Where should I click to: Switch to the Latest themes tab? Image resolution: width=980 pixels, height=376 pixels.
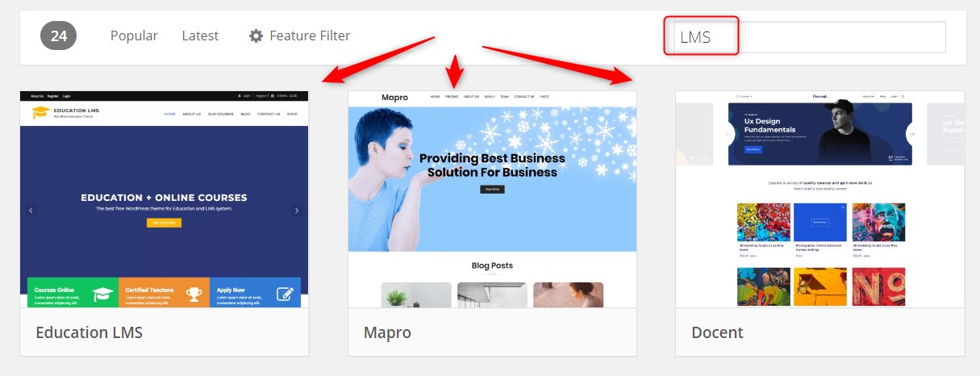tap(200, 36)
